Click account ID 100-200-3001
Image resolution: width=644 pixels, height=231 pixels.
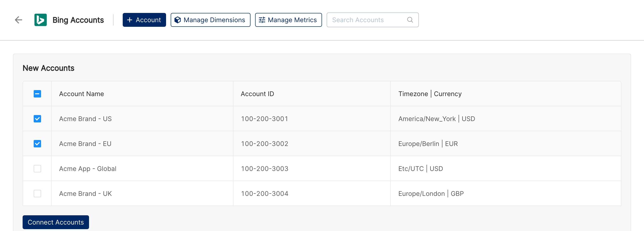[265, 119]
